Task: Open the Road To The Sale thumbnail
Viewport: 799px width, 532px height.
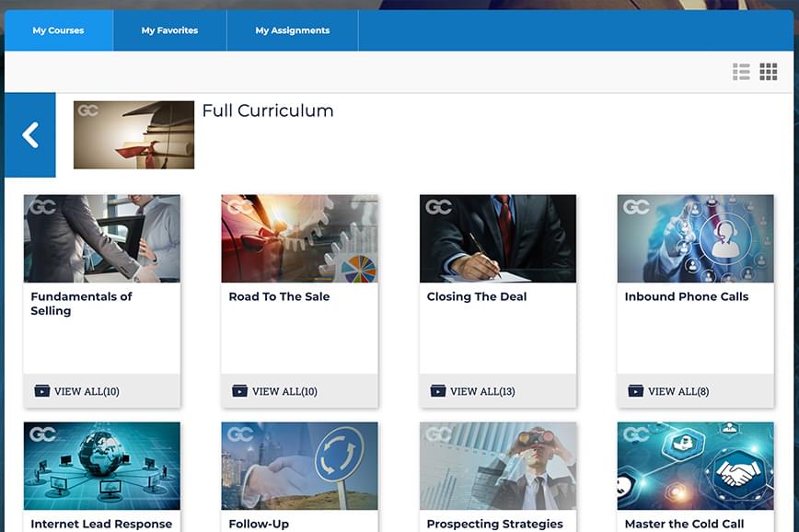Action: click(x=300, y=238)
